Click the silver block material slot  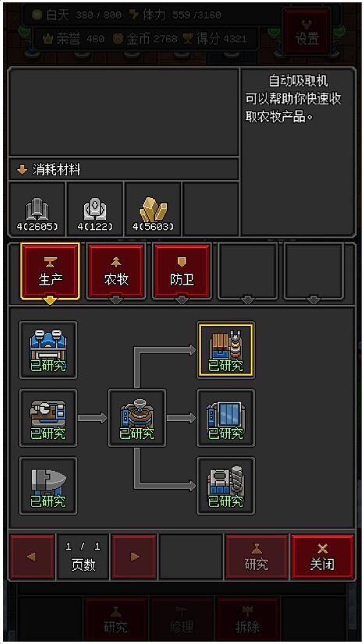click(95, 210)
